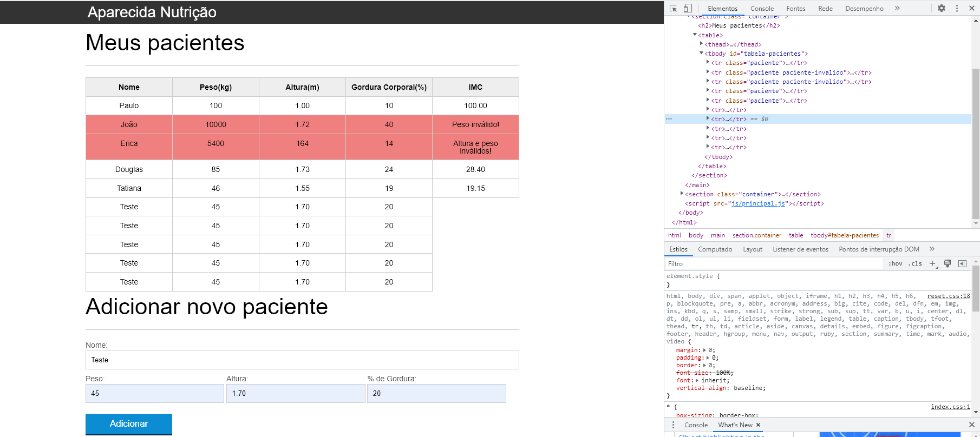Screen dimensions: 980x437
Task: Expand the first tr class paciente node
Action: point(708,62)
